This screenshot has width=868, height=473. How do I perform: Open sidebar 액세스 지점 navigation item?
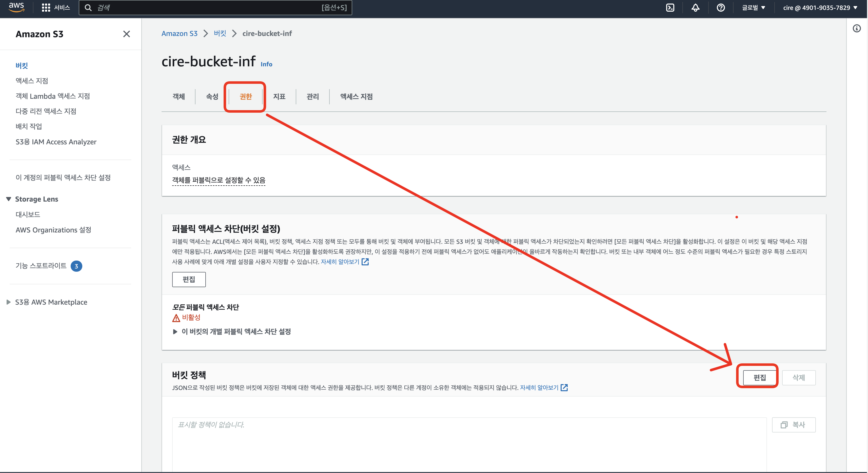click(x=32, y=81)
